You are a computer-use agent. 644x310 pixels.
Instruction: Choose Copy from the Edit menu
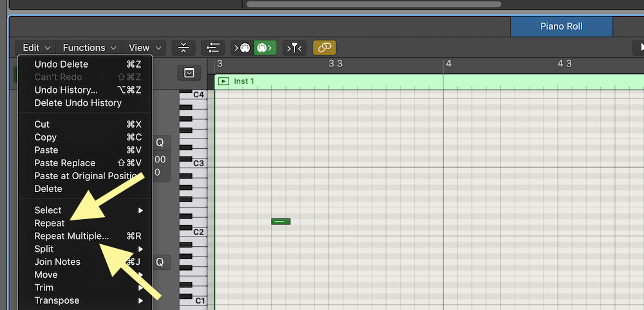pos(85,137)
